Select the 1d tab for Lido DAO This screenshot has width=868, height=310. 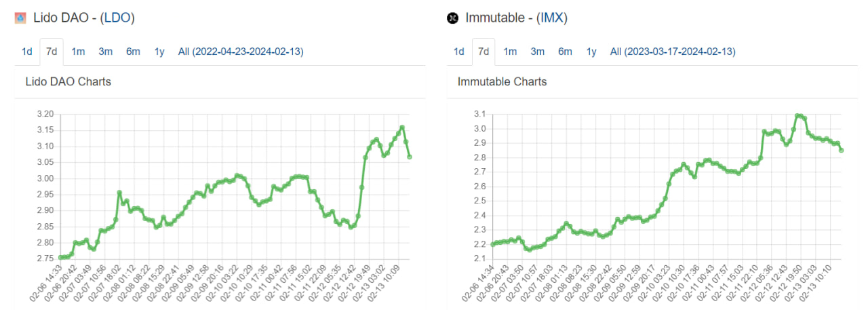[x=26, y=52]
